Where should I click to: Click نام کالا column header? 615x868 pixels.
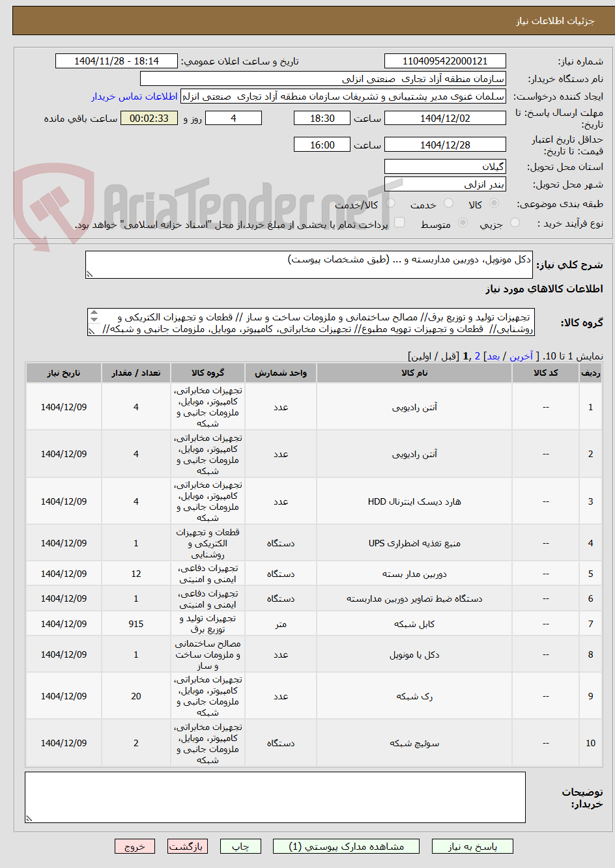414,372
